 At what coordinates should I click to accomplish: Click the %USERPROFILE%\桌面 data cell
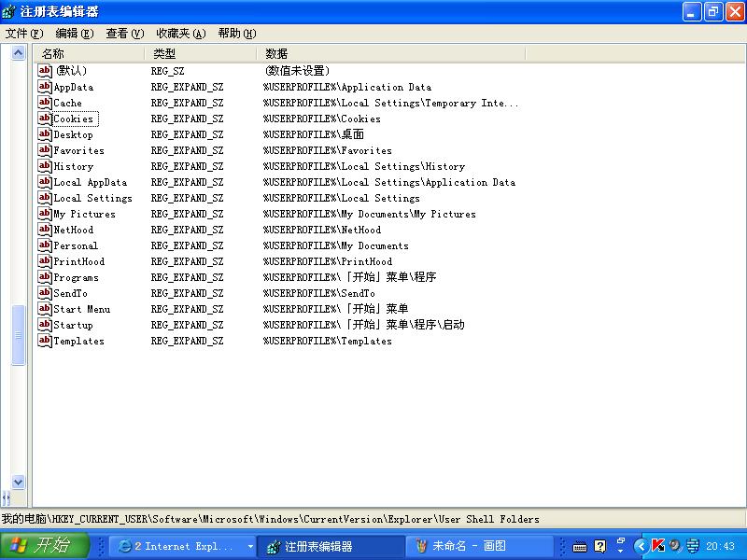(x=314, y=134)
